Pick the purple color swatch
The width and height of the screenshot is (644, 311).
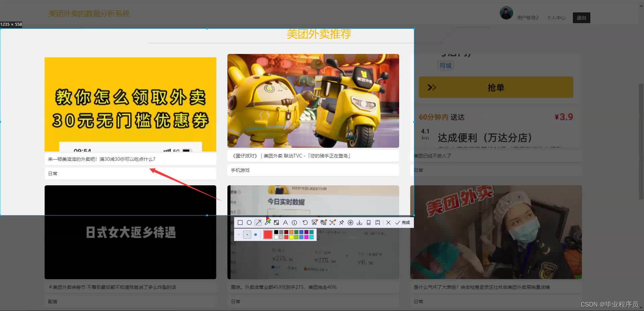306,232
